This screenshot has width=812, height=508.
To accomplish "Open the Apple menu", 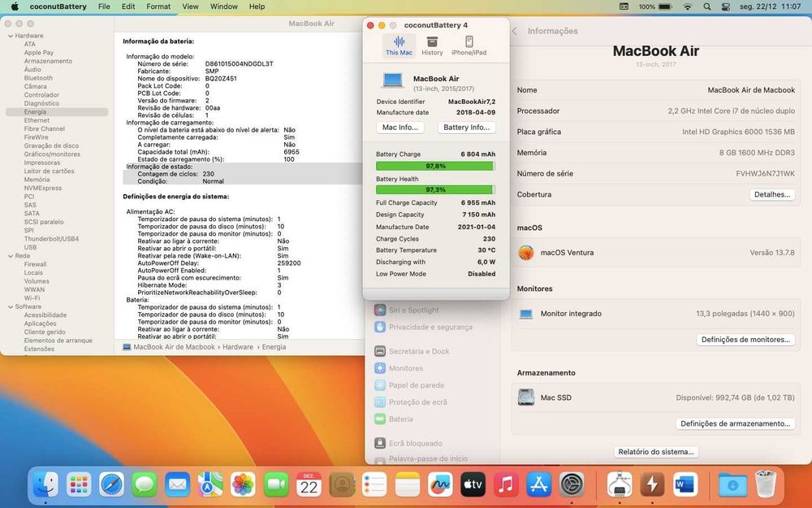I will 15,7.
